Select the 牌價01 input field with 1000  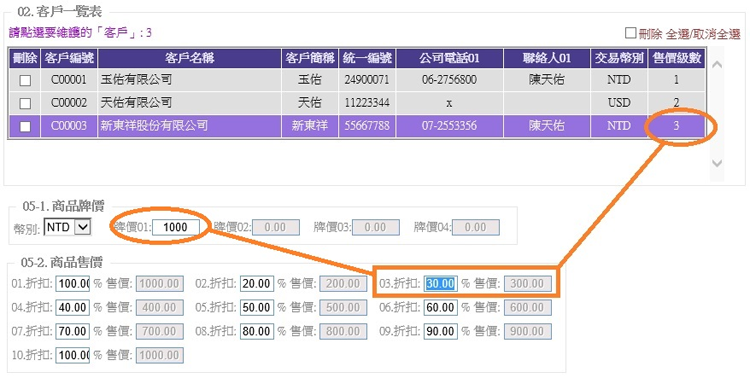(x=176, y=227)
